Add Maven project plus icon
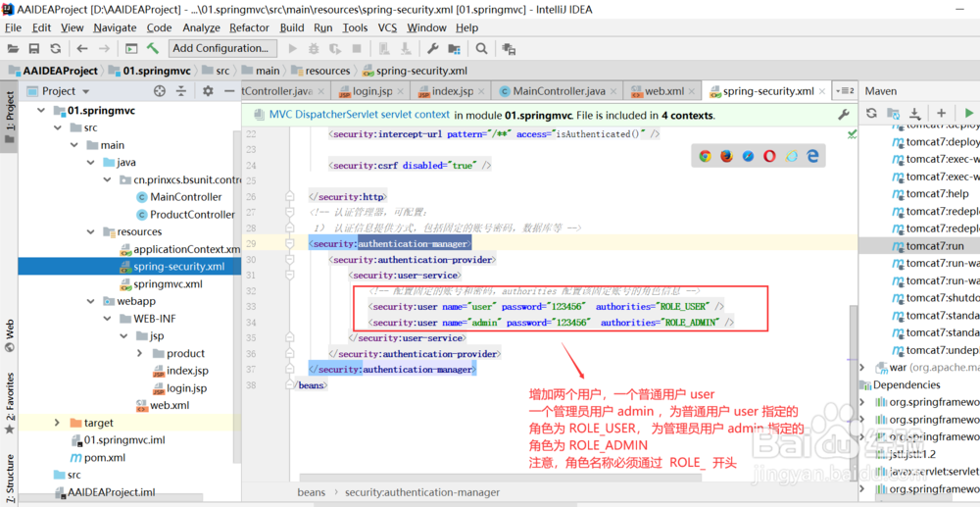 (x=941, y=113)
